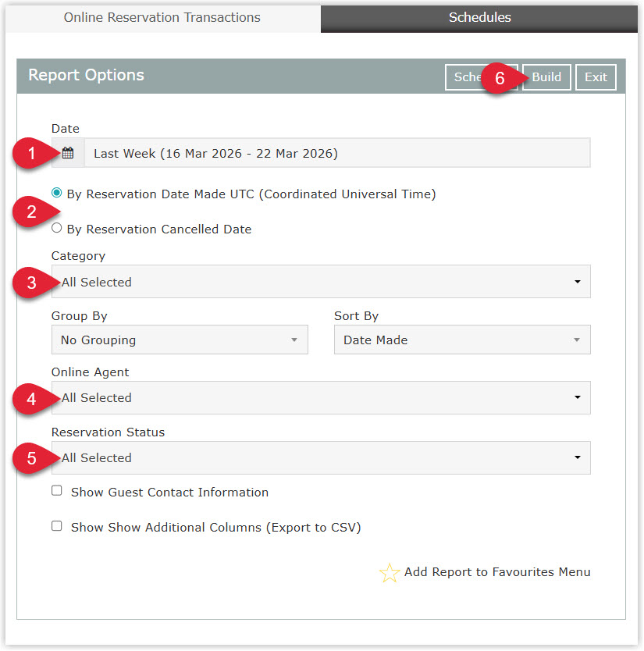
Task: Expand the Reservation Status dropdown
Action: point(321,458)
